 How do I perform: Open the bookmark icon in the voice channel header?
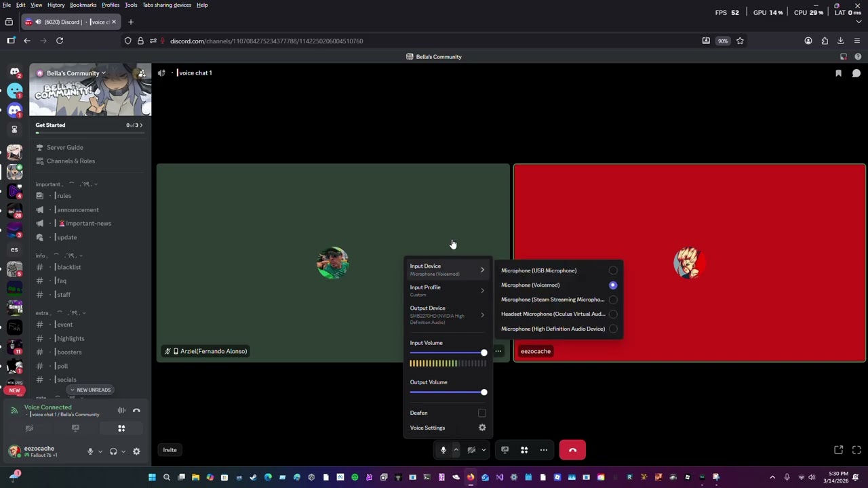tap(839, 73)
